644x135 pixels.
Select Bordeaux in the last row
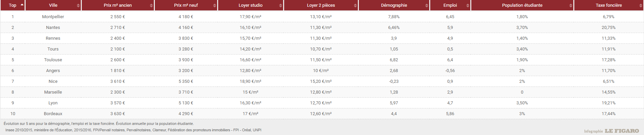click(x=53, y=113)
